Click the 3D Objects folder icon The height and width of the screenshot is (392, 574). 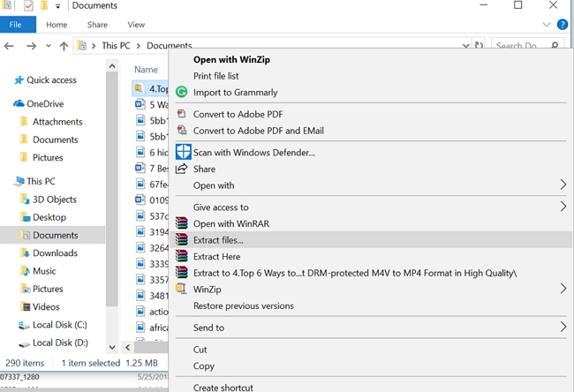point(25,200)
